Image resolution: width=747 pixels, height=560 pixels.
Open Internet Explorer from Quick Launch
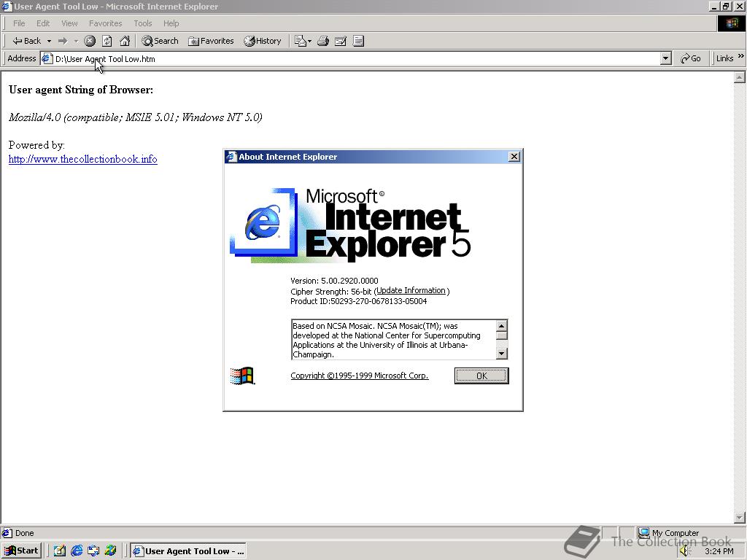tap(77, 551)
